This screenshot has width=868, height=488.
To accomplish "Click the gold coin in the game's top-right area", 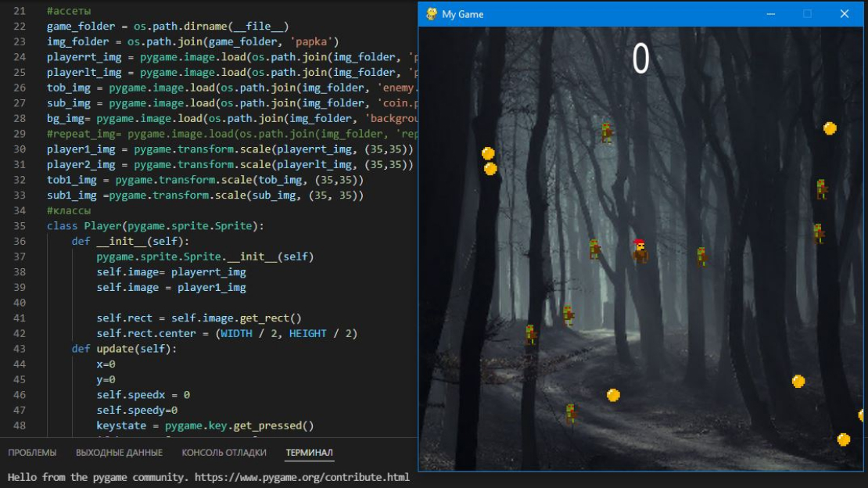I will (830, 128).
